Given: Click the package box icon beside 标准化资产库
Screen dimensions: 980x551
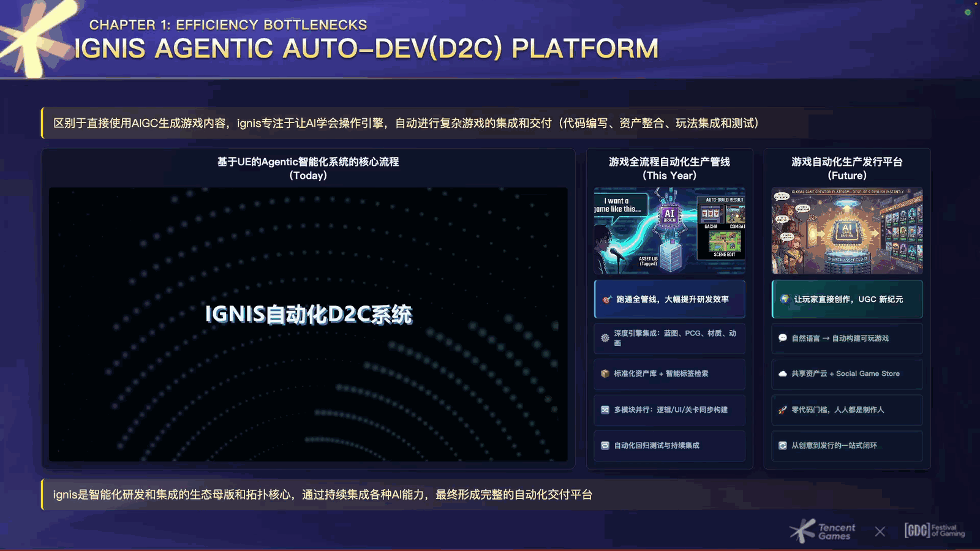Looking at the screenshot, I should [605, 373].
